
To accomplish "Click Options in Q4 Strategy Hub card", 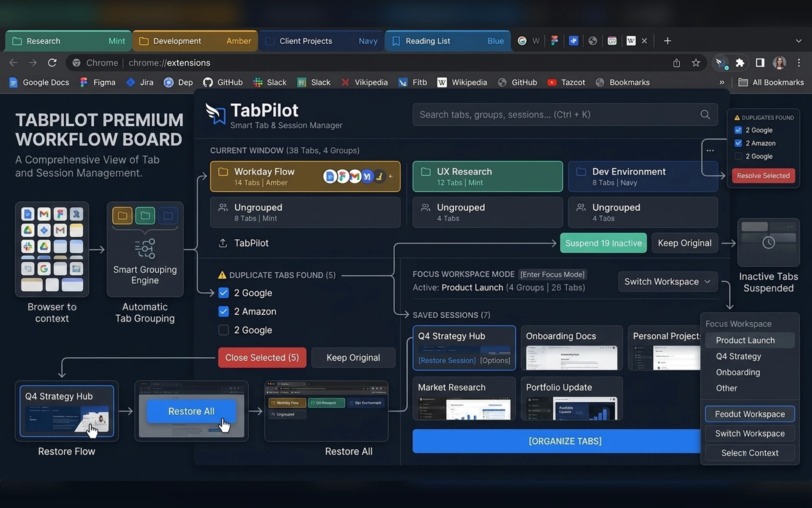I will click(x=495, y=360).
